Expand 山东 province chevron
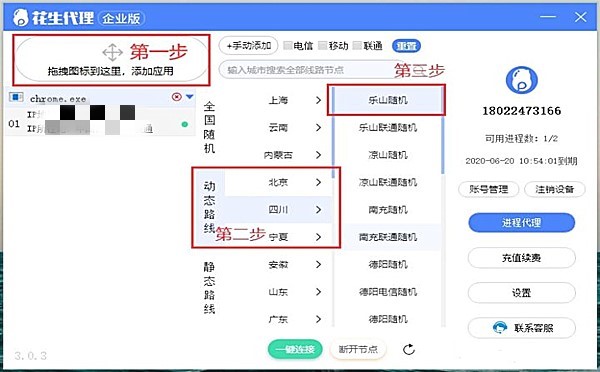Screen dimensions: 600x372 [318, 292]
